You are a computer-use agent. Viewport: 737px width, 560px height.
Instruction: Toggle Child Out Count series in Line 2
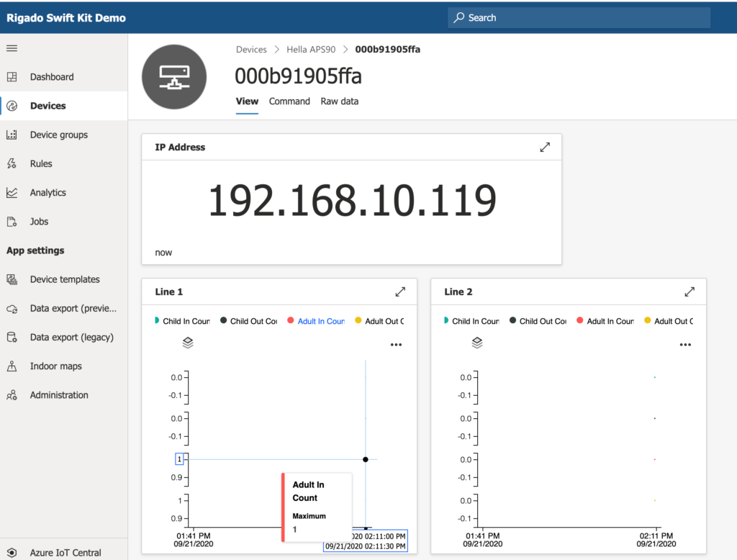(538, 321)
